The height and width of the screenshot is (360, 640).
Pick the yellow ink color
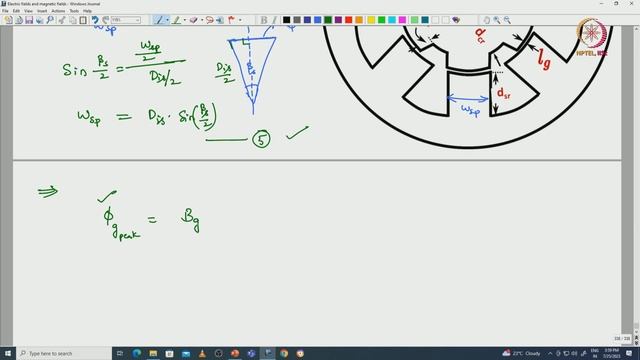click(x=371, y=20)
